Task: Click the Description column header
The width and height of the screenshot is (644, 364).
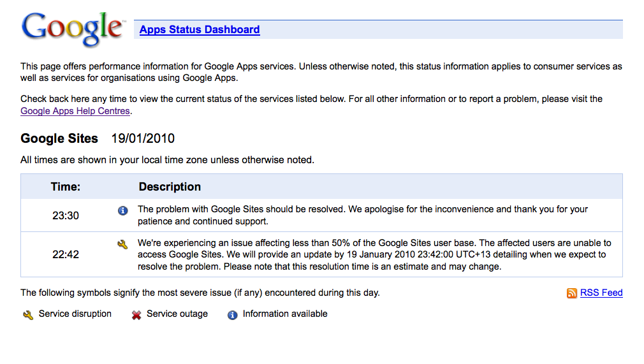Action: pyautogui.click(x=170, y=187)
